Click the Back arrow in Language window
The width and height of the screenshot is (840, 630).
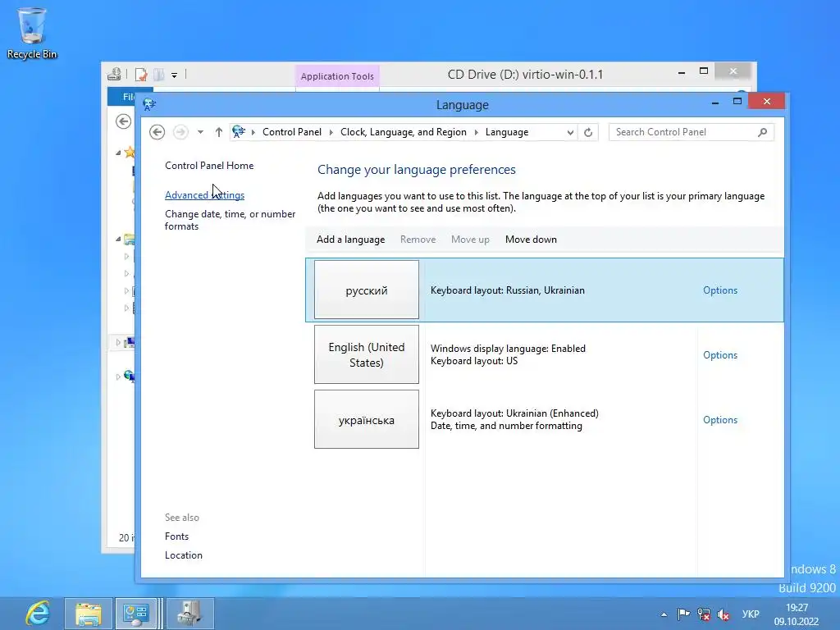[x=157, y=132]
